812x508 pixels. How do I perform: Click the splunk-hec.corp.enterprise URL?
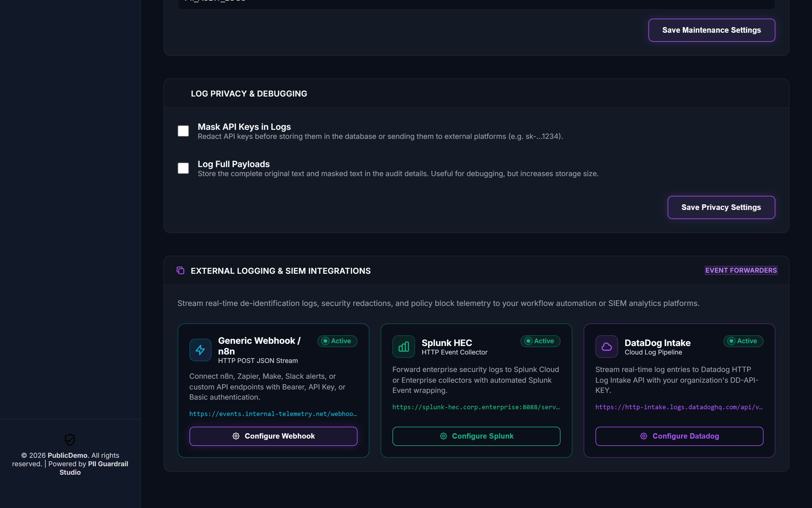pyautogui.click(x=476, y=407)
